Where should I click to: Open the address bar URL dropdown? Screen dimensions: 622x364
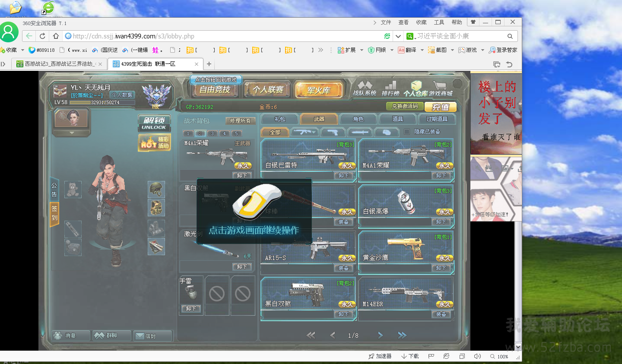pyautogui.click(x=398, y=36)
